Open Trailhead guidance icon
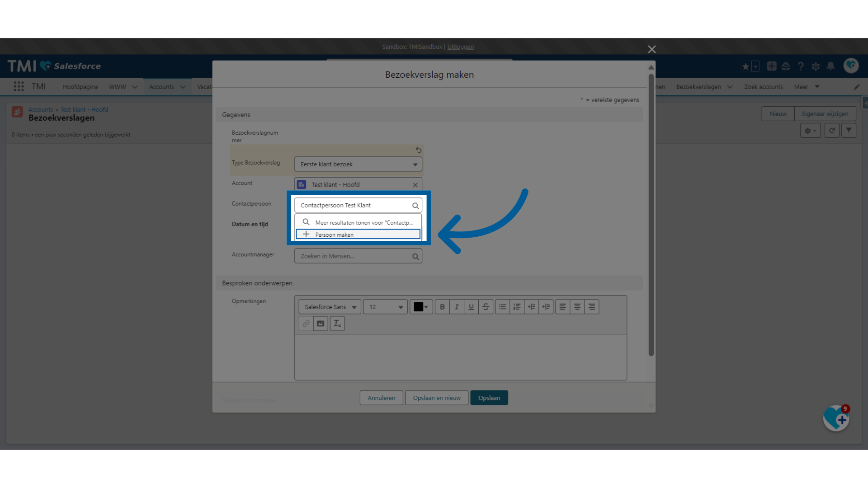Screen dimensions: 868x488 [x=786, y=66]
